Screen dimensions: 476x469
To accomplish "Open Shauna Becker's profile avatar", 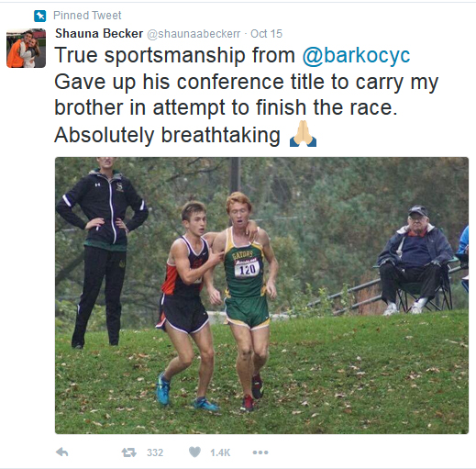I will point(26,48).
